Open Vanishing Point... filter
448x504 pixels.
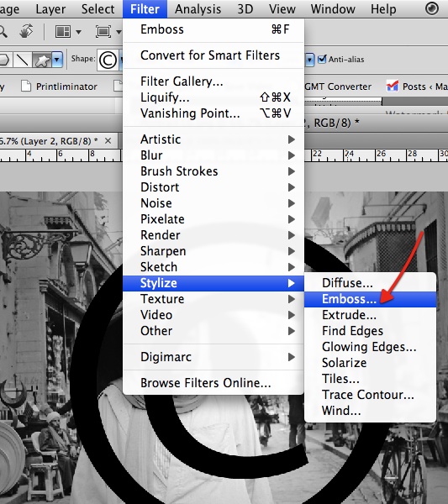[213, 113]
